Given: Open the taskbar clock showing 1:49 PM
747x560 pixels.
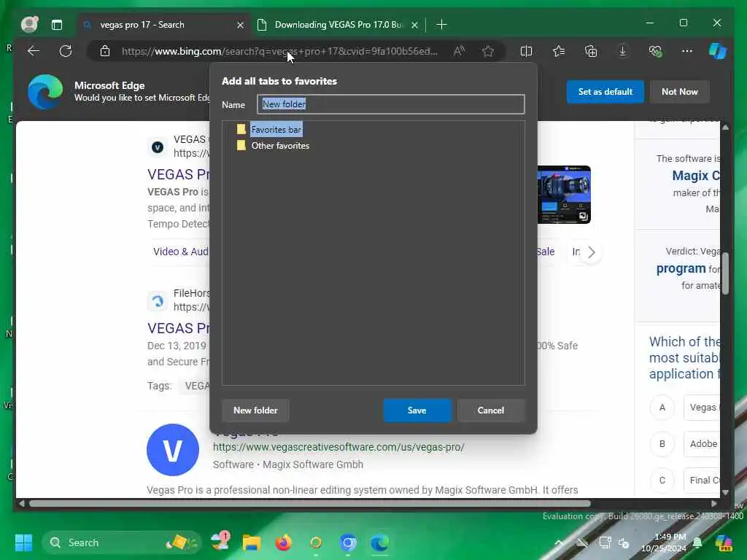Looking at the screenshot, I should click(x=664, y=542).
